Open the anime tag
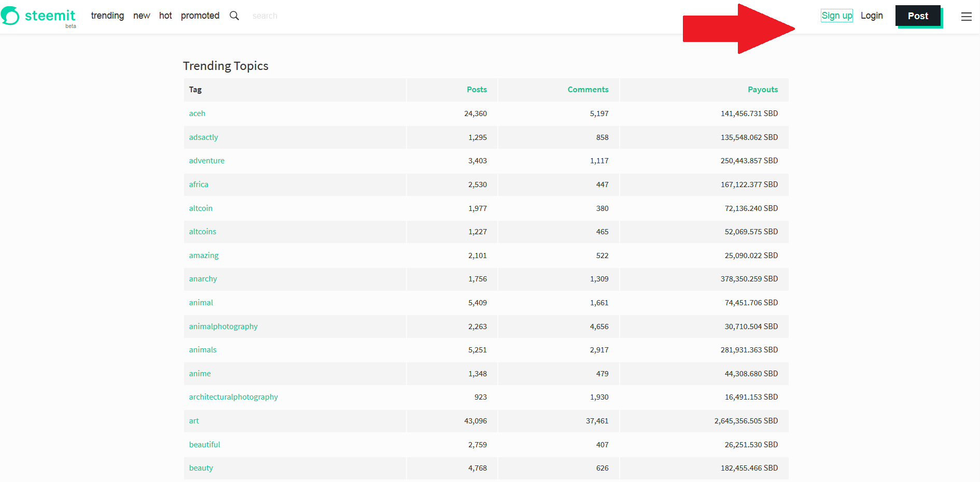 pos(200,374)
